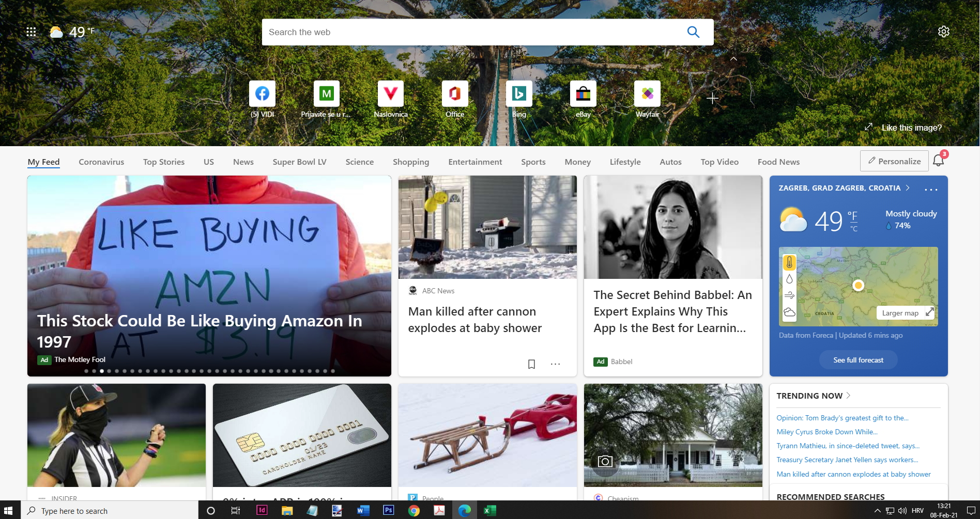Image resolution: width=980 pixels, height=519 pixels.
Task: Bookmark the cannon explosion article
Action: point(531,364)
